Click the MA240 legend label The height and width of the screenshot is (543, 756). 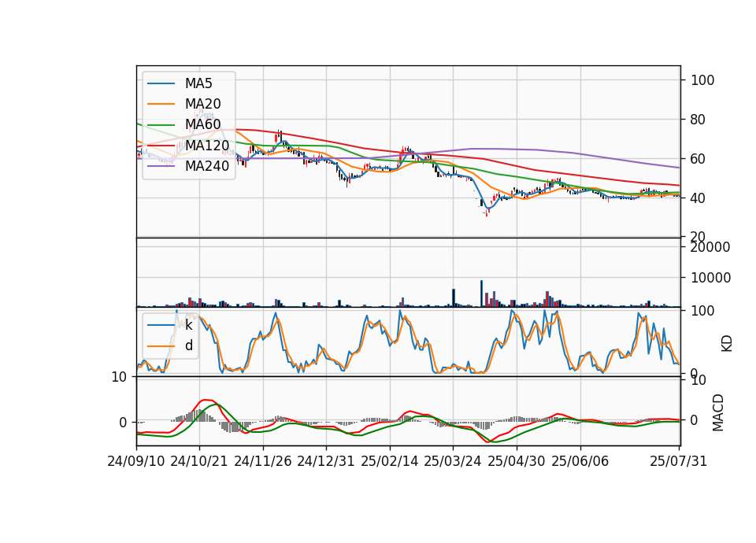(x=207, y=166)
